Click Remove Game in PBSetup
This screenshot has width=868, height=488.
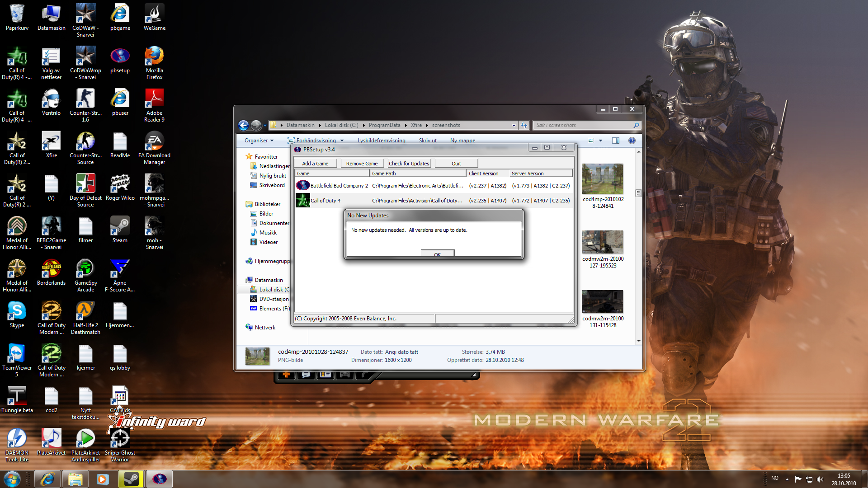[x=362, y=164]
